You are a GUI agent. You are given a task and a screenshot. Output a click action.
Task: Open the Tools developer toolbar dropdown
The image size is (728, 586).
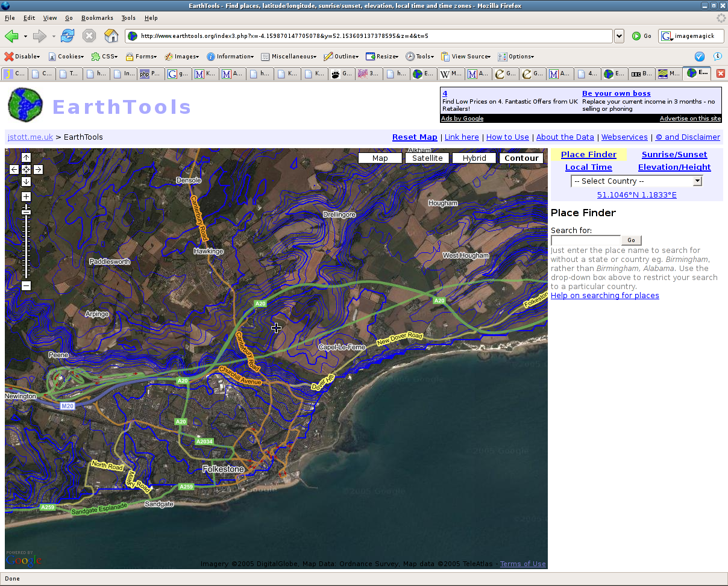click(420, 57)
